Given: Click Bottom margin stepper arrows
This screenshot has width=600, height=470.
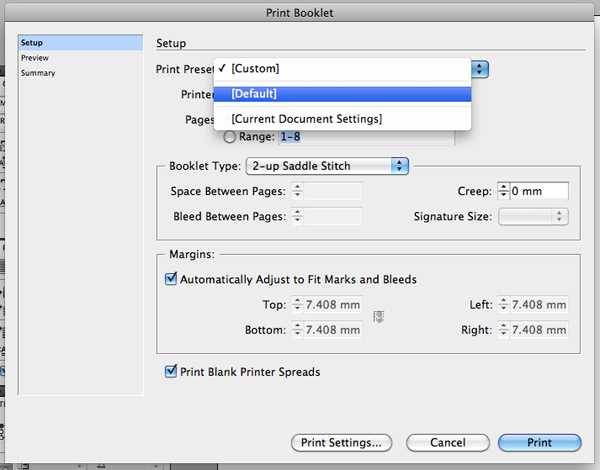Looking at the screenshot, I should (297, 330).
